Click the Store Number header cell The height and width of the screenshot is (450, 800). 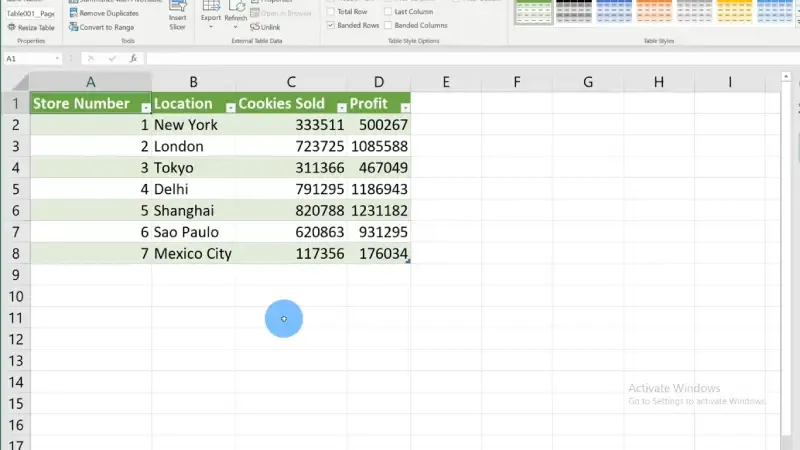[x=90, y=104]
